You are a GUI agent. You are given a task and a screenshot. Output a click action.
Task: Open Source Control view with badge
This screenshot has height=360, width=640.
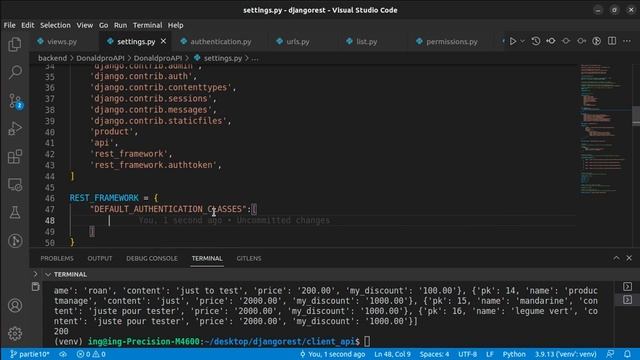coord(15,100)
